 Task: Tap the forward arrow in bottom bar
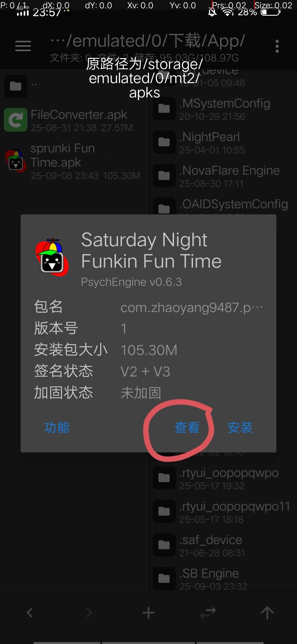click(x=89, y=613)
